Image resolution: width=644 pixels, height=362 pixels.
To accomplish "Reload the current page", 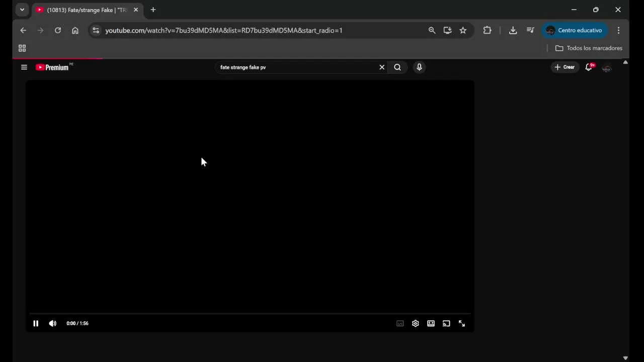I will click(58, 30).
